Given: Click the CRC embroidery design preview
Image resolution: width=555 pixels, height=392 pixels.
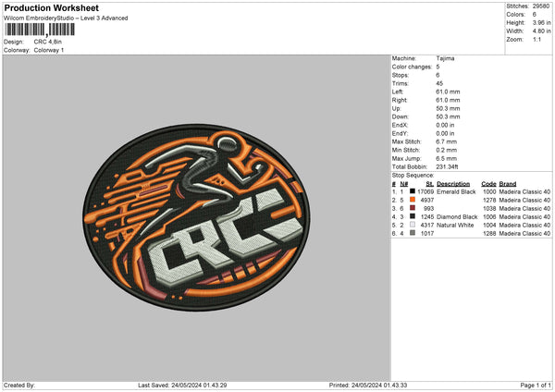Looking at the screenshot, I should coord(196,217).
